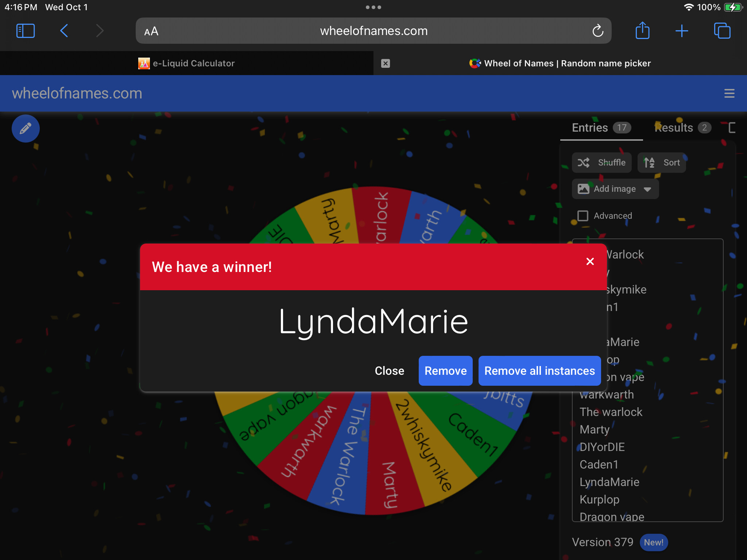
Task: Click the Safari share icon
Action: pos(642,31)
